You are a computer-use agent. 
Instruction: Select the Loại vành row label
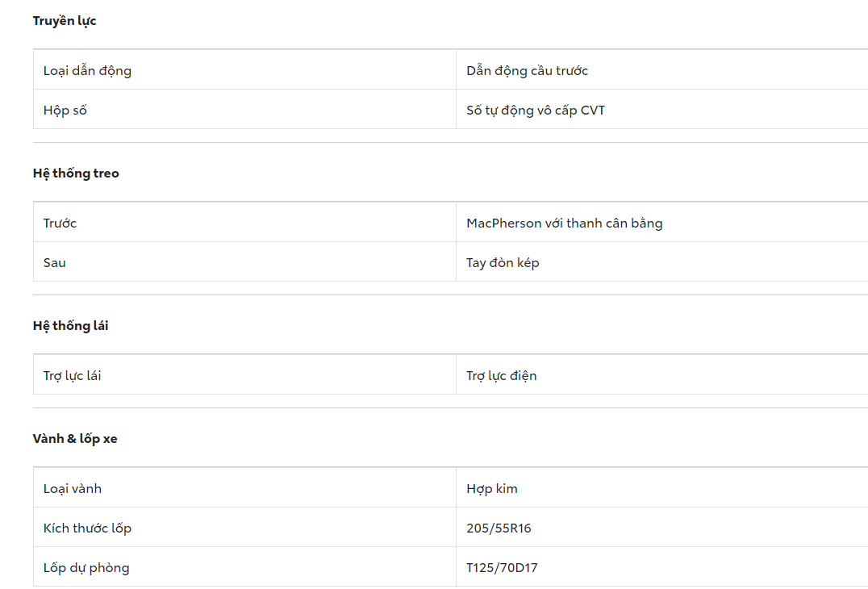pos(73,488)
